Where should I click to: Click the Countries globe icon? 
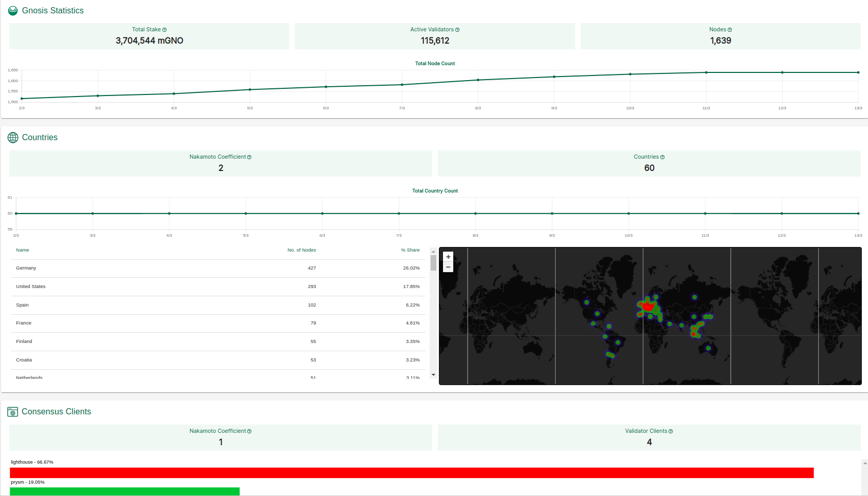pos(13,138)
